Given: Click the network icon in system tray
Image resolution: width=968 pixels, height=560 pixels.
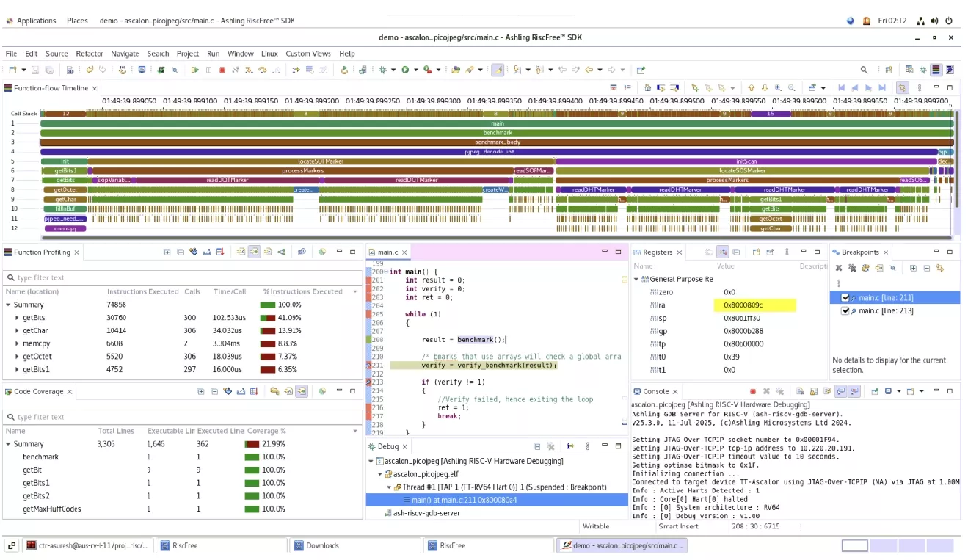Looking at the screenshot, I should click(921, 21).
